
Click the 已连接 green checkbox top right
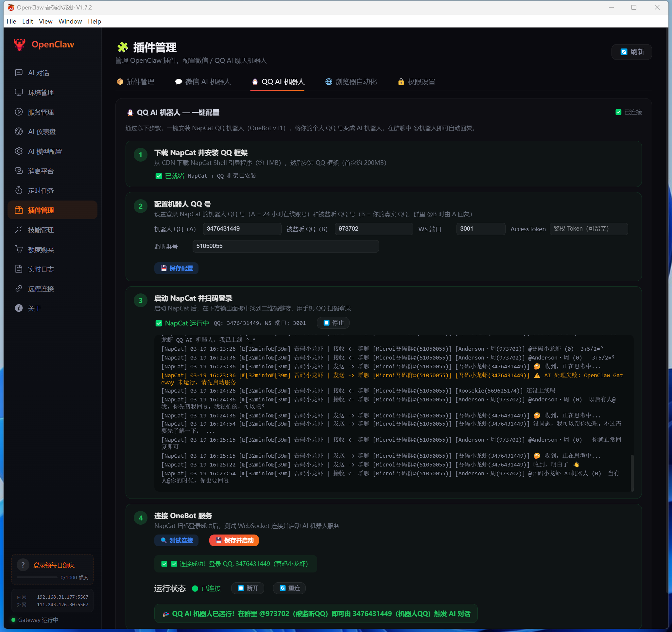click(618, 112)
